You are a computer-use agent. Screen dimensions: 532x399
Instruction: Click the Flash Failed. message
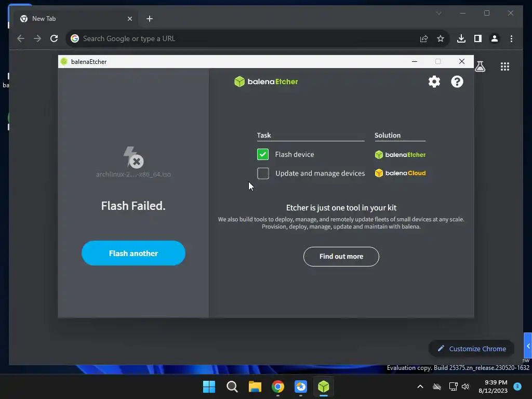tap(134, 206)
